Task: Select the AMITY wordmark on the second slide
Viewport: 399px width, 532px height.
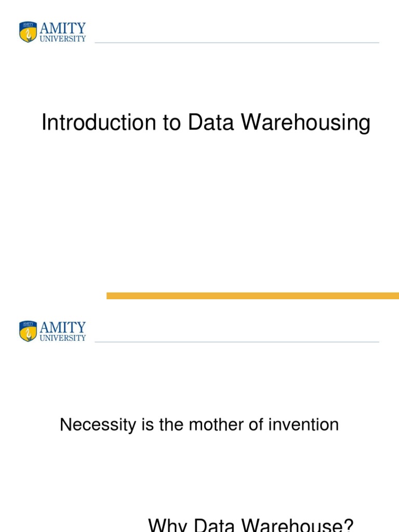Action: coord(63,327)
